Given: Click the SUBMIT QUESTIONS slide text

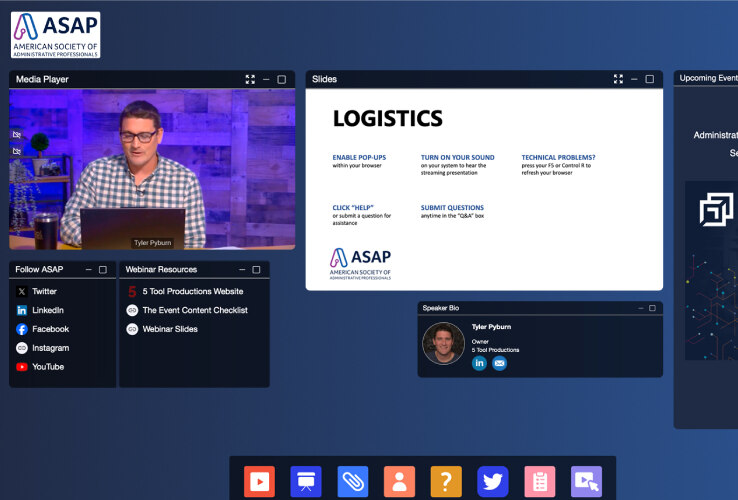Looking at the screenshot, I should pos(452,208).
